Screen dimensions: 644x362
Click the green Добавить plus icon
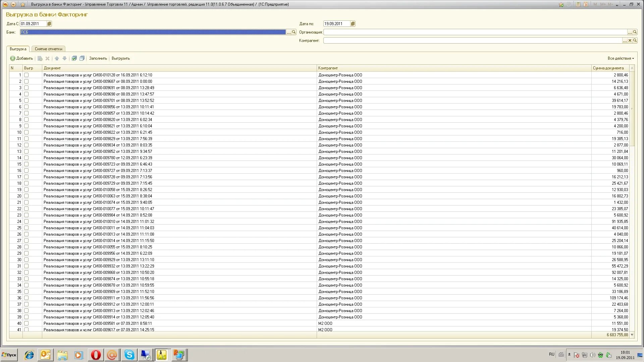coord(13,58)
